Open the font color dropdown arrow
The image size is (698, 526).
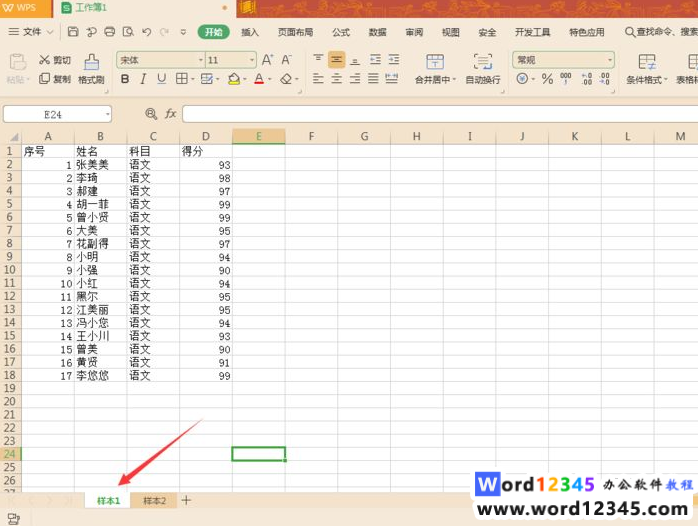(x=270, y=80)
